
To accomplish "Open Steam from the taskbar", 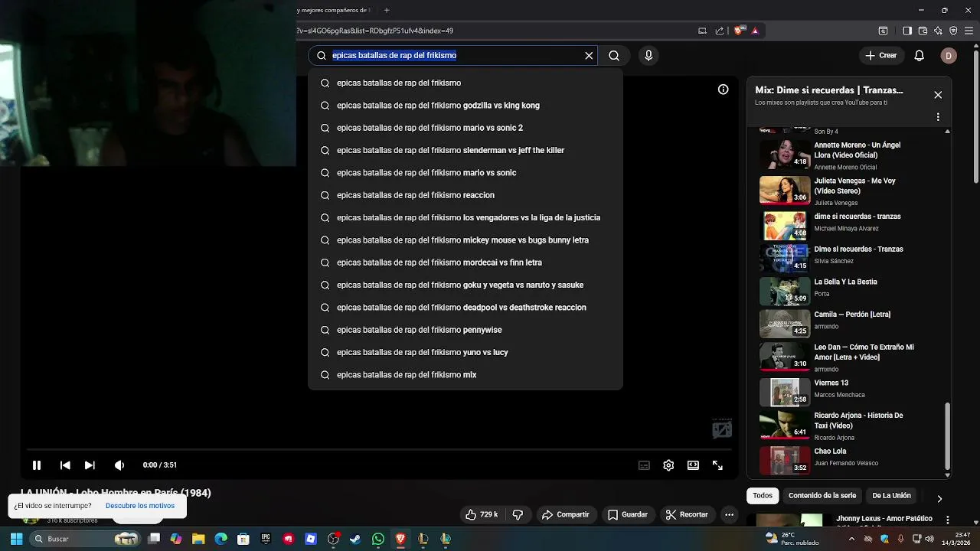I will 355,539.
